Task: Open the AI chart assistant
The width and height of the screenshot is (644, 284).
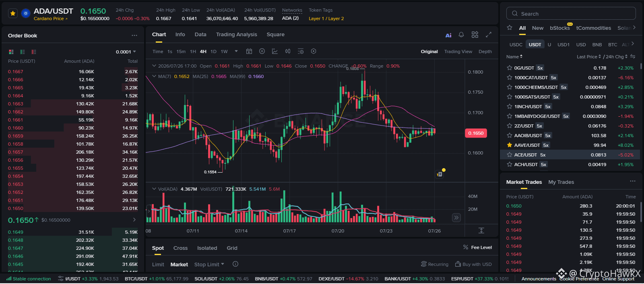Action: pyautogui.click(x=448, y=35)
